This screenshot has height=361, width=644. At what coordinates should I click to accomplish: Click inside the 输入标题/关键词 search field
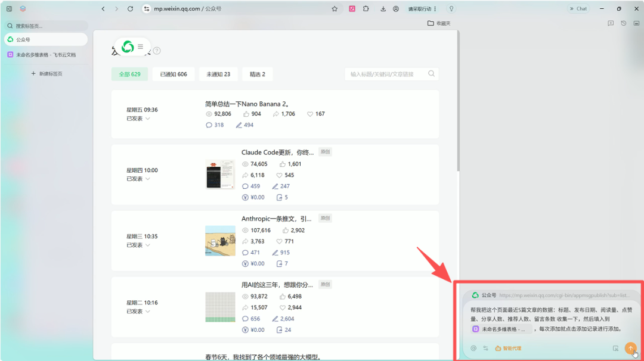click(385, 74)
